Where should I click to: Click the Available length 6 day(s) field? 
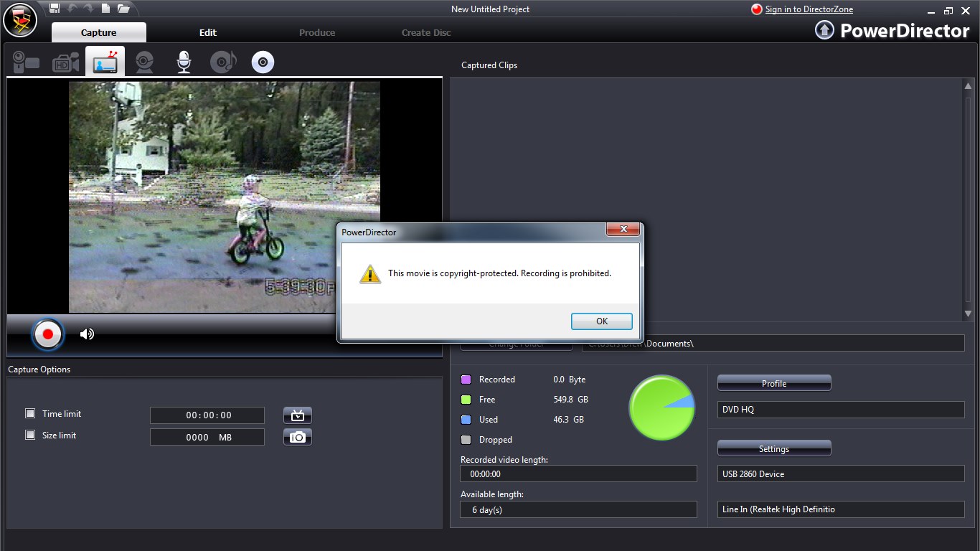(578, 509)
